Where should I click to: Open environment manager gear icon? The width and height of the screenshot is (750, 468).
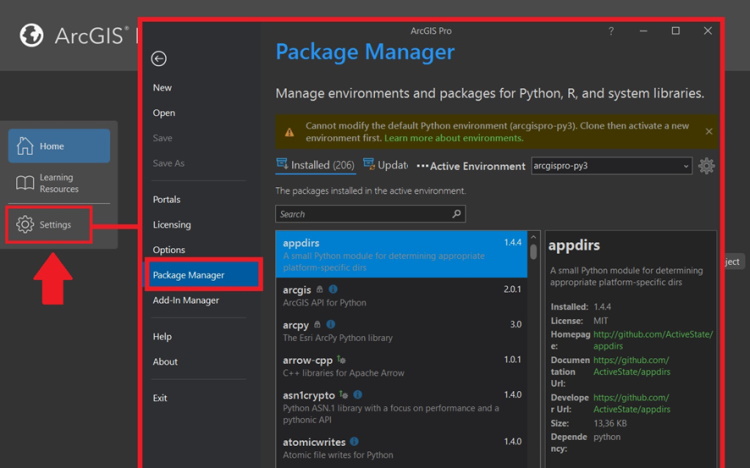click(706, 166)
